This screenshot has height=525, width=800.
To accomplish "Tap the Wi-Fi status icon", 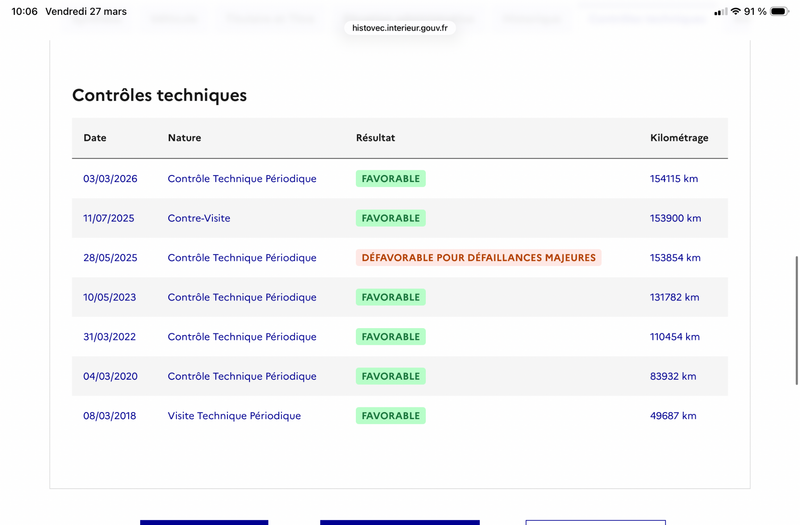I will tap(735, 11).
